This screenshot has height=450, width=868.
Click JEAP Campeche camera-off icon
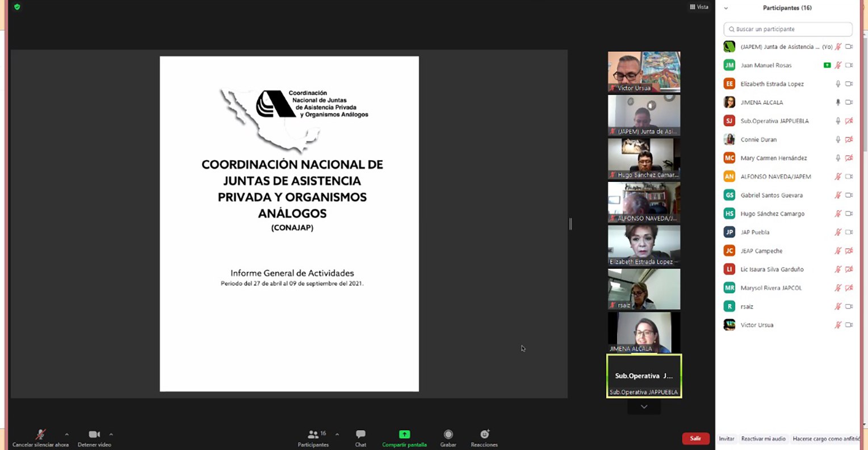(849, 251)
